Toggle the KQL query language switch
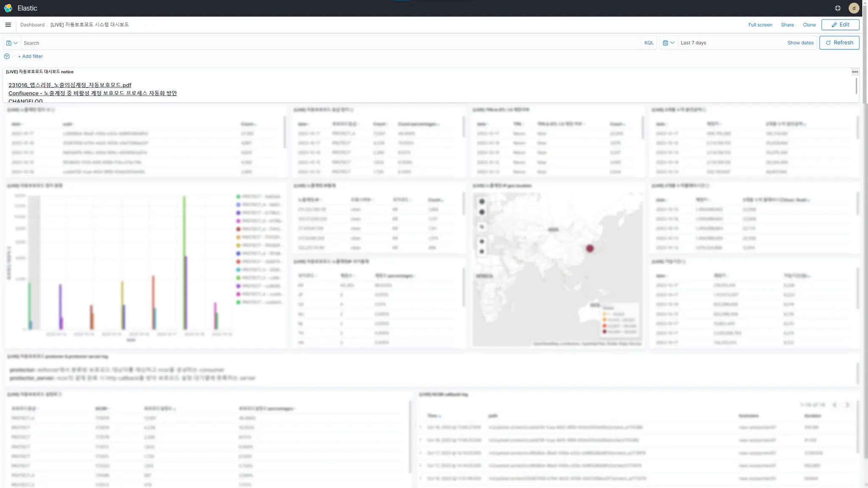 648,43
